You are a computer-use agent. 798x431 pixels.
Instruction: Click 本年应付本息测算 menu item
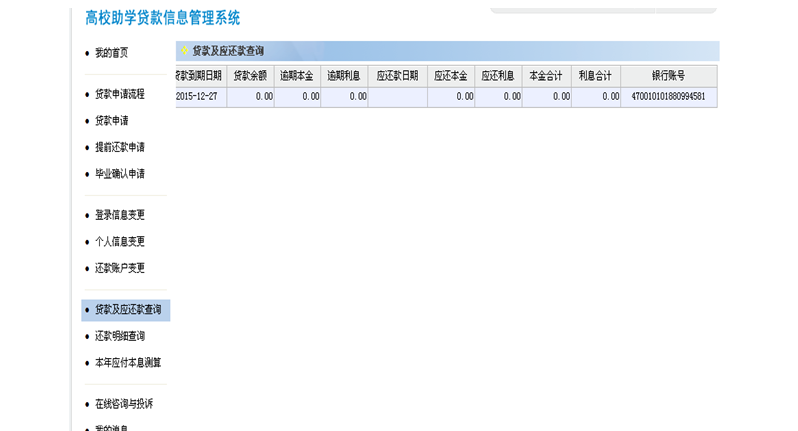coord(127,363)
